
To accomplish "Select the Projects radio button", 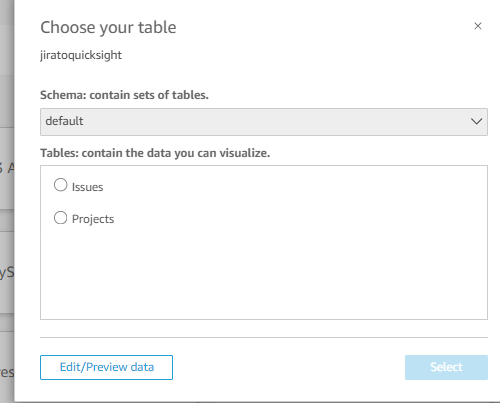I will pos(60,218).
